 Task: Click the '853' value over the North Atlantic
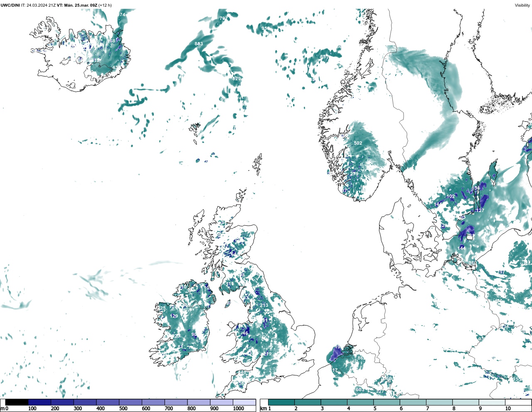point(199,44)
